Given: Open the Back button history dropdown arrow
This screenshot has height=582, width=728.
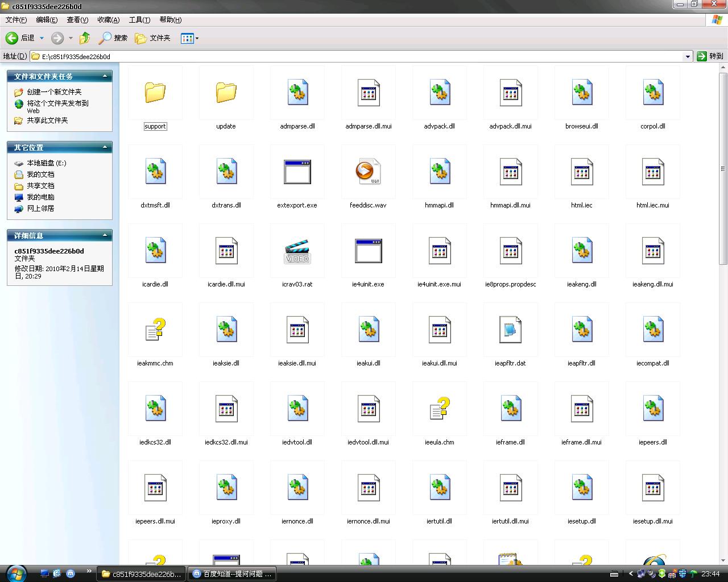Looking at the screenshot, I should tap(42, 38).
